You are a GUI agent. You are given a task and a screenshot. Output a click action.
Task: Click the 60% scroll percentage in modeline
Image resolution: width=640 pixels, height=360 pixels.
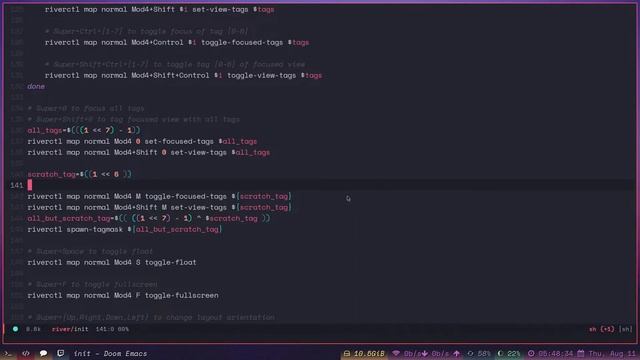pyautogui.click(x=123, y=329)
